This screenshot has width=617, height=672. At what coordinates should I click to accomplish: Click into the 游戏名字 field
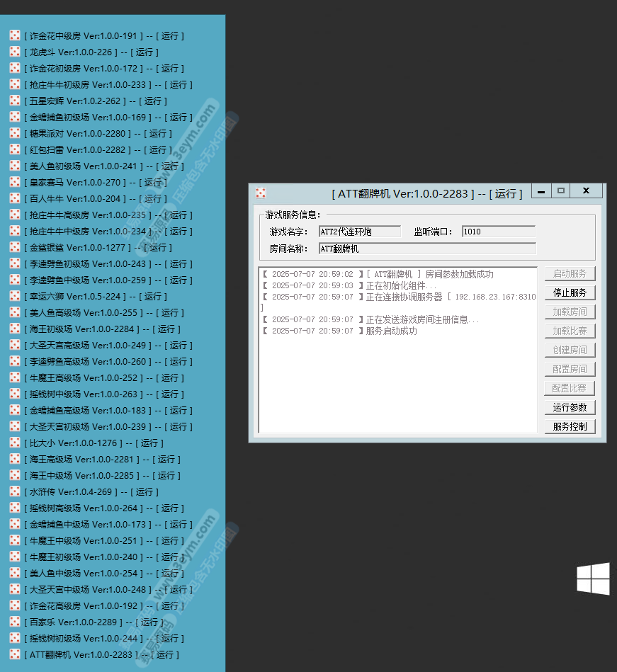(x=359, y=232)
